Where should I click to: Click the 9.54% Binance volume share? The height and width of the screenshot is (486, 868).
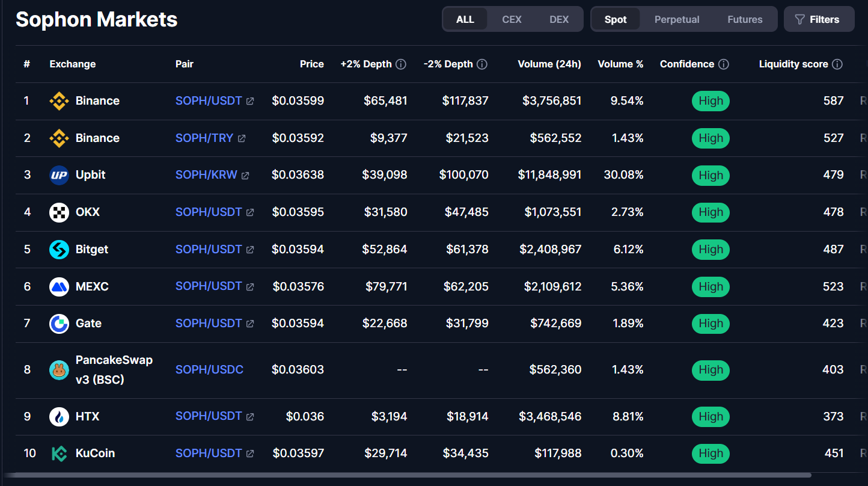[x=627, y=100]
